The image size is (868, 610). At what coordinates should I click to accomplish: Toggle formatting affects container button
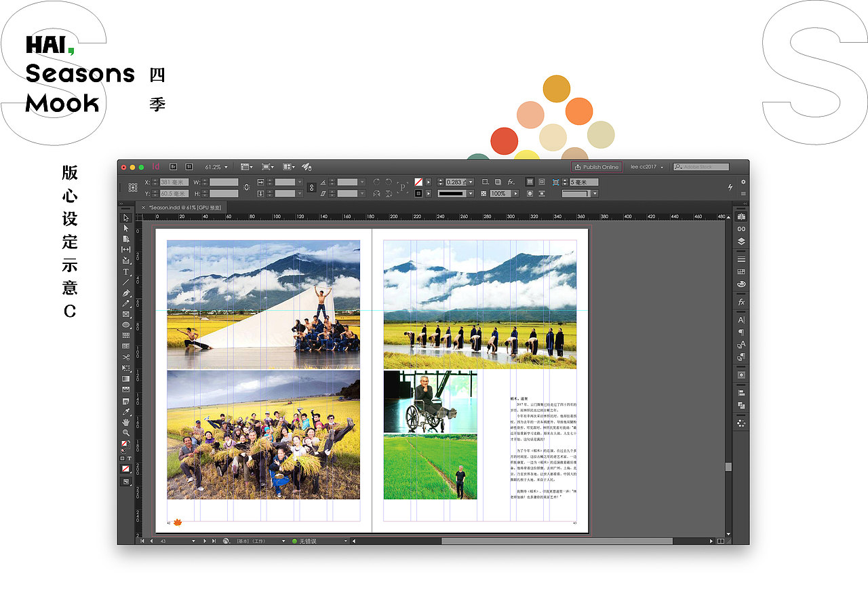[123, 459]
